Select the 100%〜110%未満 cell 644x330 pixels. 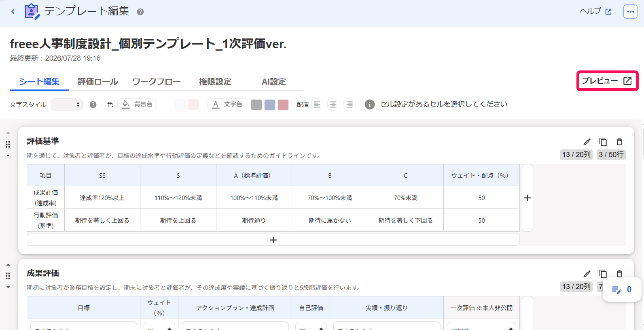tap(254, 198)
